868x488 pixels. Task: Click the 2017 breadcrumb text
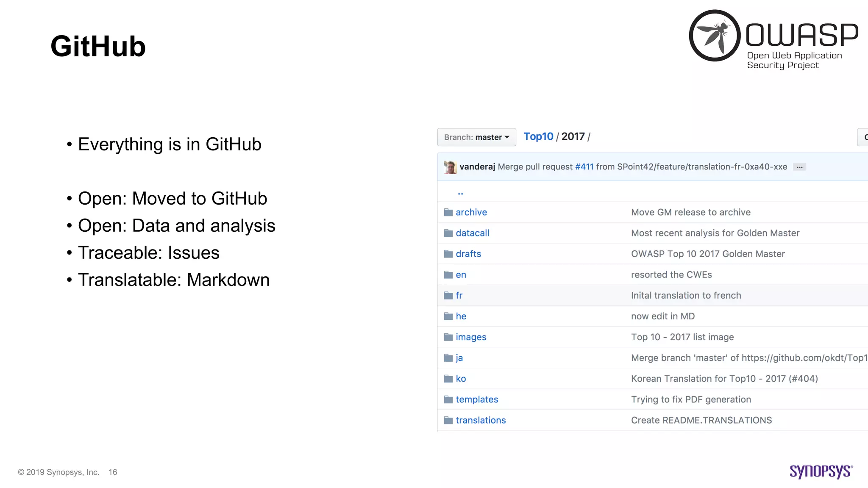[x=573, y=136]
